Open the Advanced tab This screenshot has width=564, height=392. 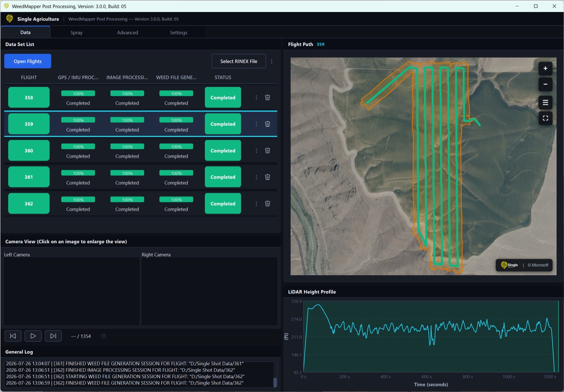click(x=127, y=33)
